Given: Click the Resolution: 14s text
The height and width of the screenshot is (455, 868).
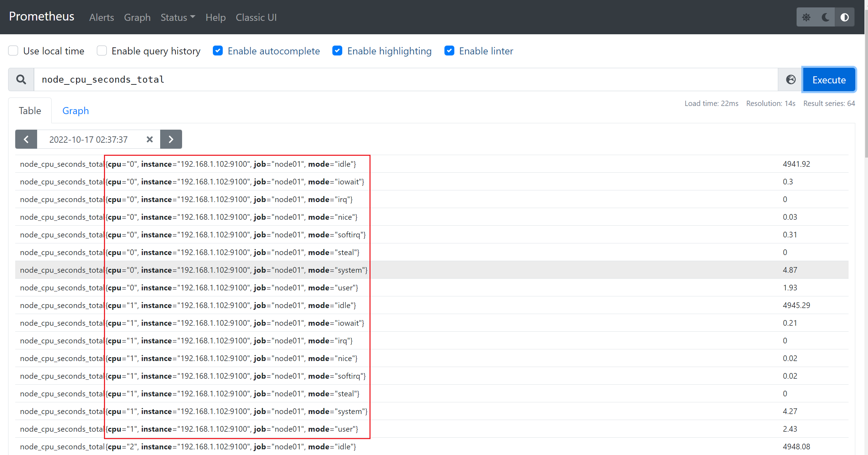Looking at the screenshot, I should [771, 103].
